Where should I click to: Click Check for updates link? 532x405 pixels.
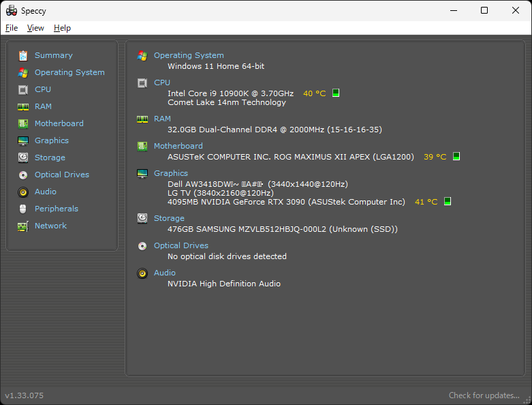click(484, 395)
